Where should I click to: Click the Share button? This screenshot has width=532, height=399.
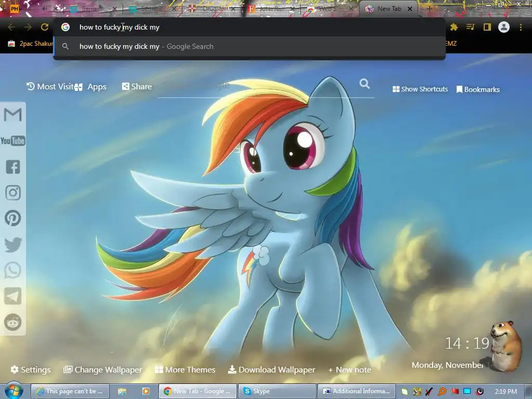[x=137, y=87]
